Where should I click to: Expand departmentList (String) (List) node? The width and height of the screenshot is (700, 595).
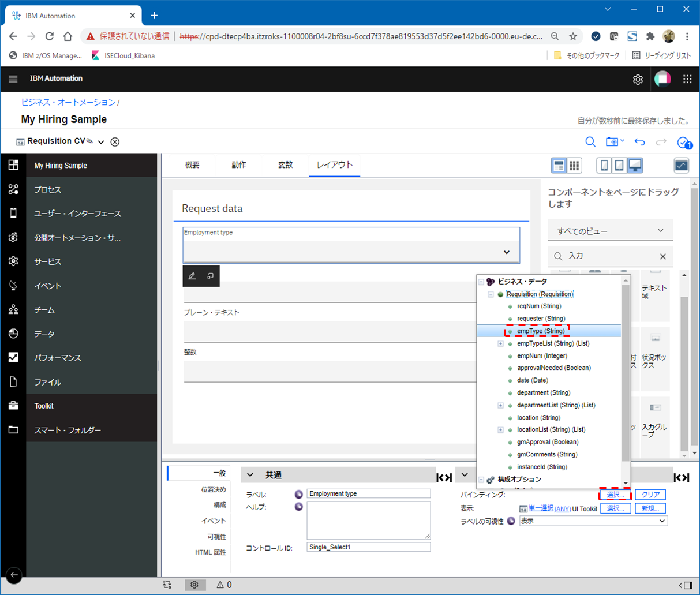500,405
